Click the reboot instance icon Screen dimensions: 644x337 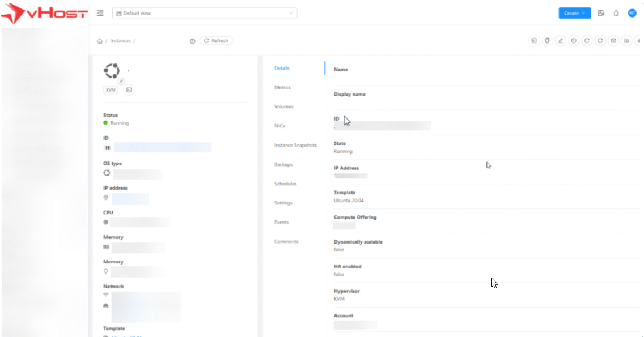click(587, 41)
